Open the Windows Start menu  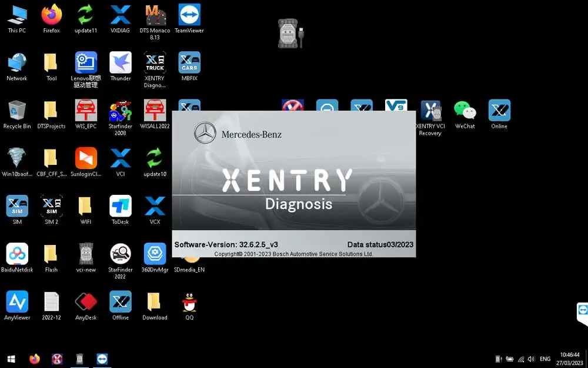pos(11,359)
